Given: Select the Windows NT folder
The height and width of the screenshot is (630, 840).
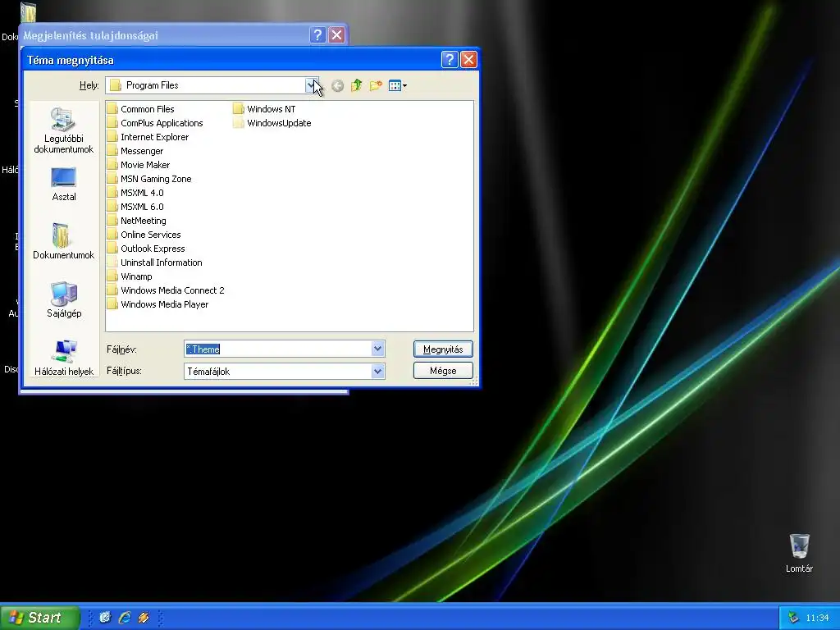Looking at the screenshot, I should click(265, 109).
